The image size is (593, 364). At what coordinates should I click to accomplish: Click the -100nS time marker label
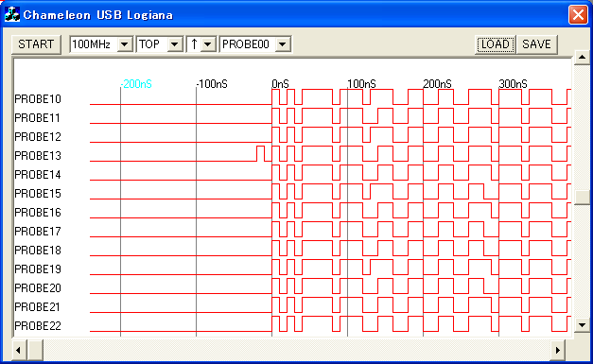[212, 84]
